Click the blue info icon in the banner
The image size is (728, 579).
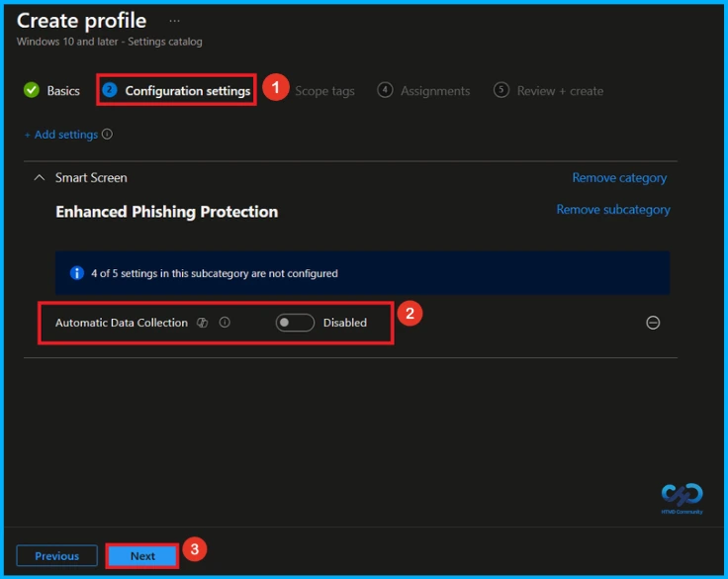tap(76, 273)
